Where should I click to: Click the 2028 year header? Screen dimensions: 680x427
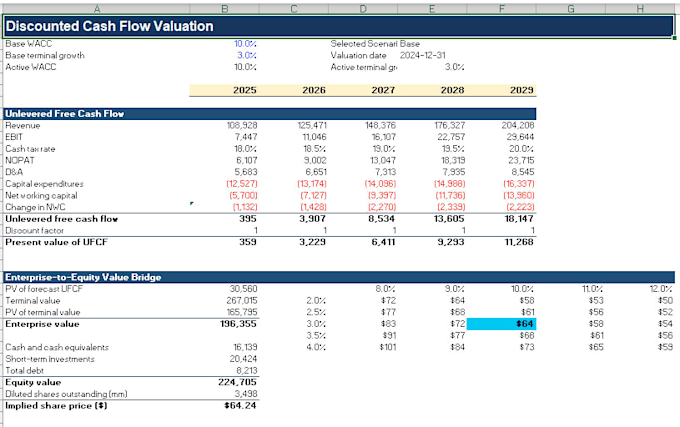point(452,90)
